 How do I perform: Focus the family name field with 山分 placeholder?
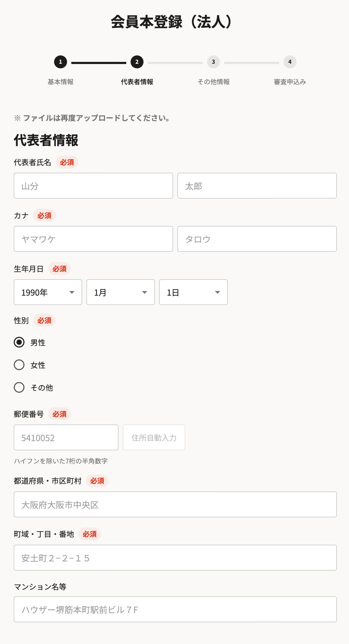coord(93,186)
